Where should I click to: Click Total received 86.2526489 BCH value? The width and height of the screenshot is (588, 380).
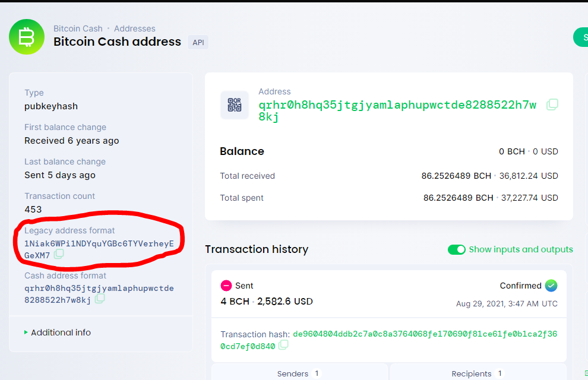[x=456, y=176]
